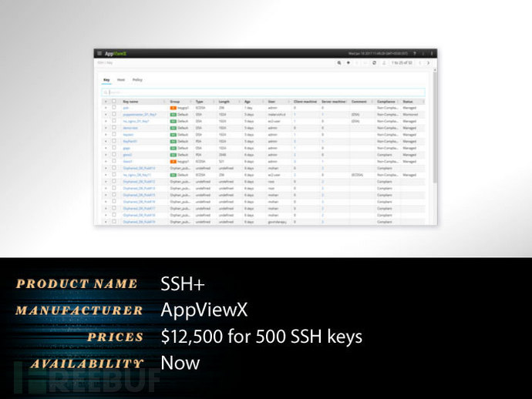Open the help question mark icon
Image resolution: width=532 pixels, height=399 pixels.
pos(414,53)
